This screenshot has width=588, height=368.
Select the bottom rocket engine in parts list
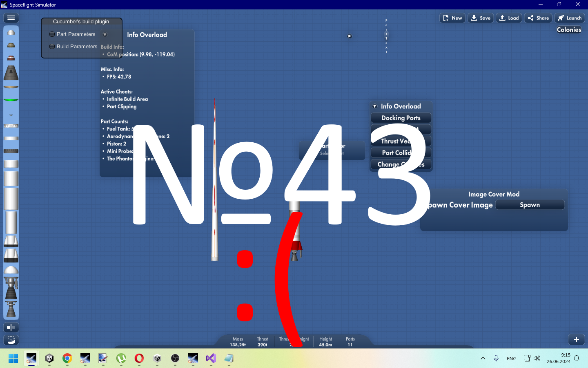coord(11,309)
